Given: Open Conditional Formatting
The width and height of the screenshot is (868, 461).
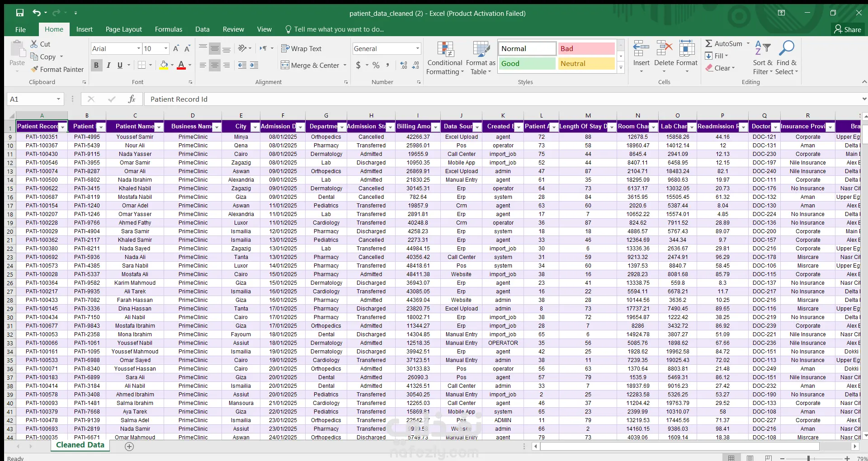Looking at the screenshot, I should (x=445, y=58).
